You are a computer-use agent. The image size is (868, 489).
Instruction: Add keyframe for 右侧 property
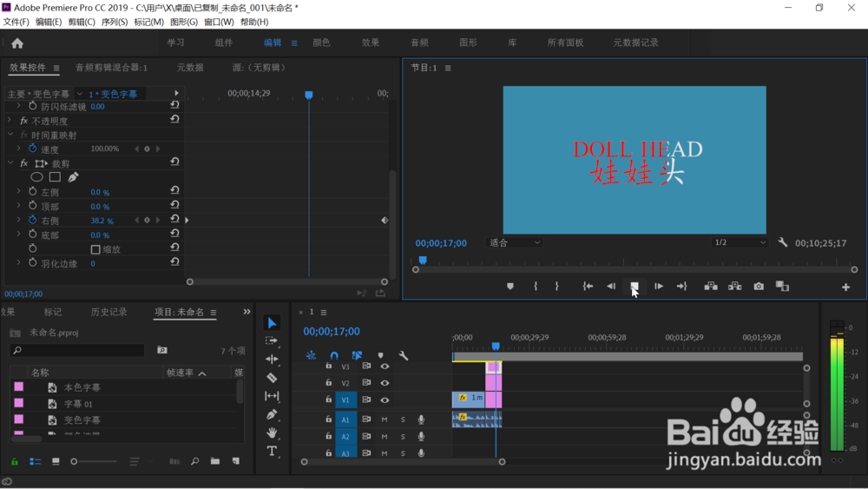click(x=147, y=221)
